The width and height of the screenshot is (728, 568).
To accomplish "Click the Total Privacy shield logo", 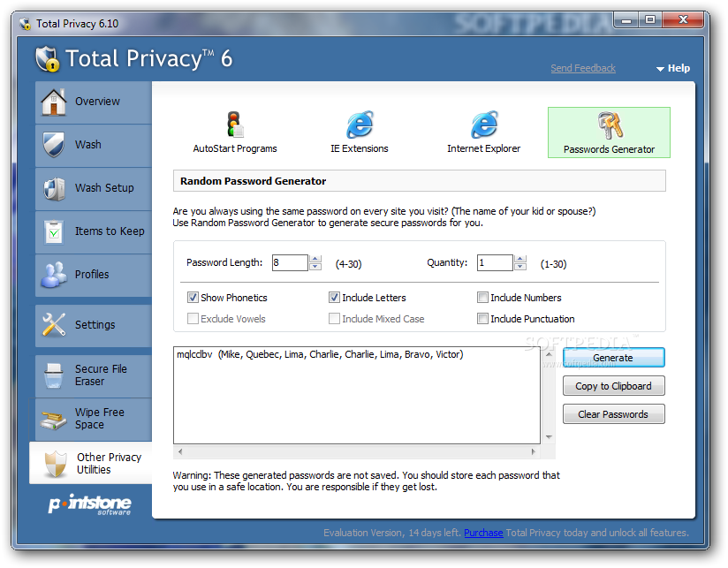I will click(x=48, y=59).
